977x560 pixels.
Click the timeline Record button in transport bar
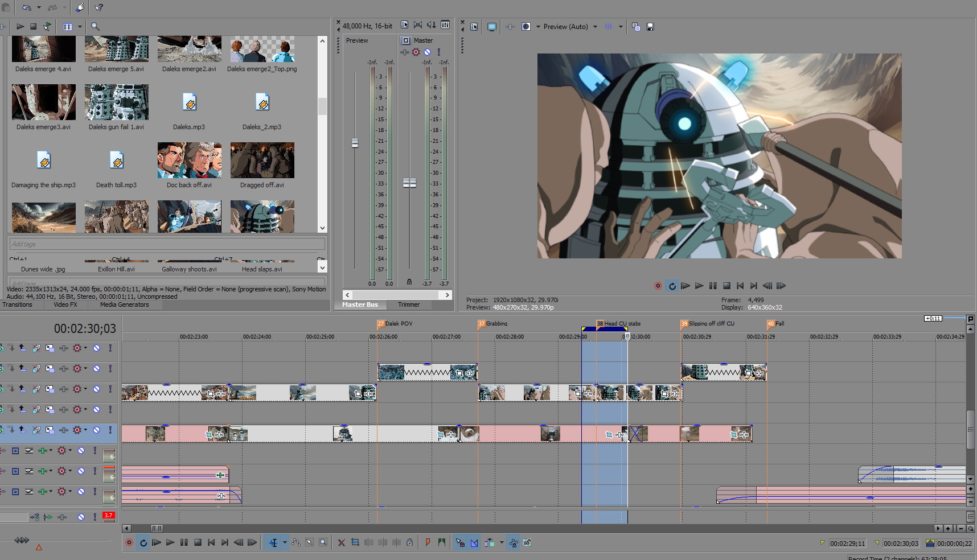click(x=129, y=543)
